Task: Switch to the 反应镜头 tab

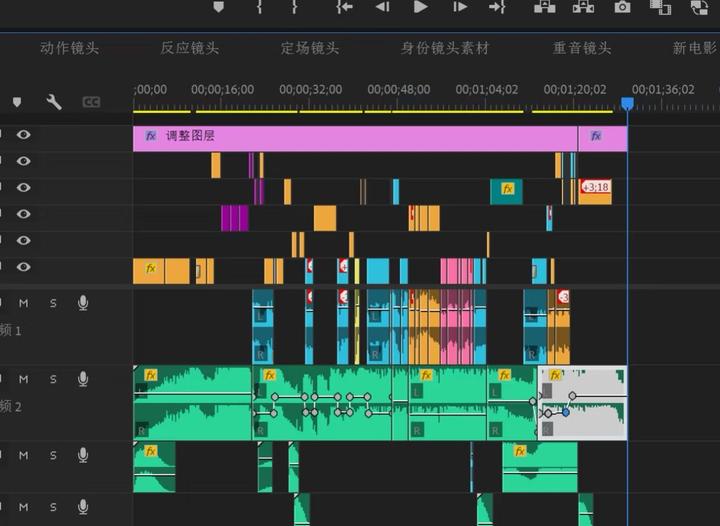Action: click(189, 48)
